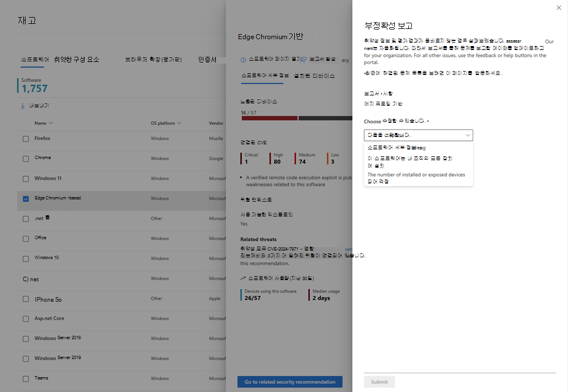The image size is (568, 392).
Task: Close the inaccuracy report panel
Action: pos(558,7)
